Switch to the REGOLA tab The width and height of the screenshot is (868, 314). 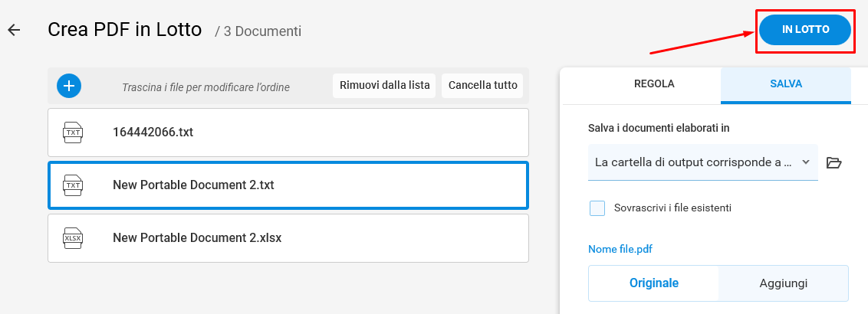coord(654,84)
